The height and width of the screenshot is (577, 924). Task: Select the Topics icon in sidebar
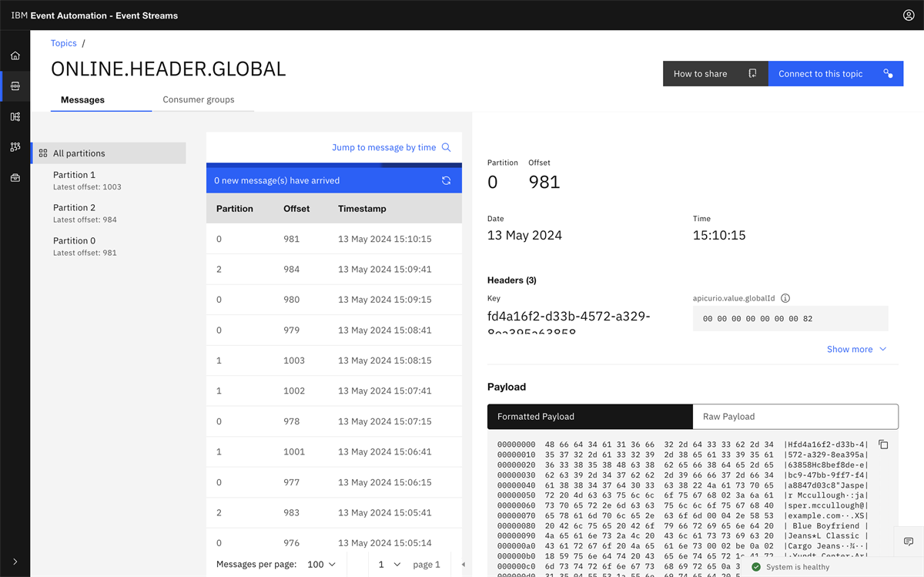(x=15, y=86)
